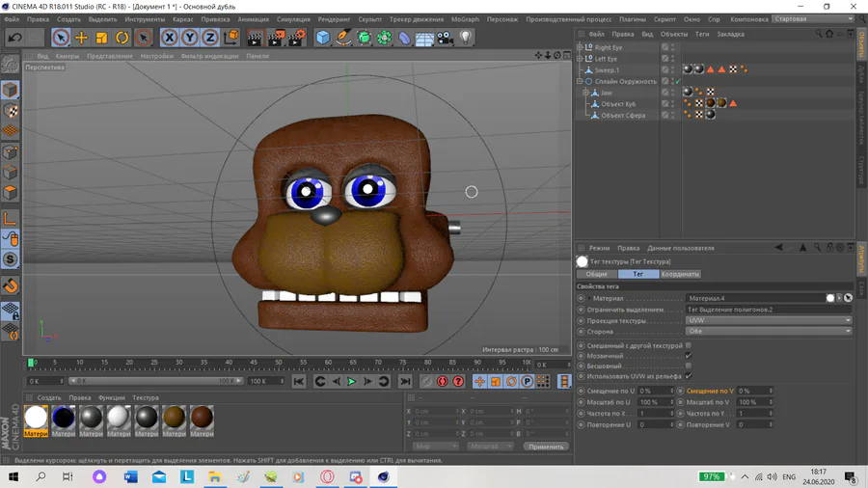The image size is (868, 488).
Task: Select the Move tool in the toolbar
Action: pos(81,38)
